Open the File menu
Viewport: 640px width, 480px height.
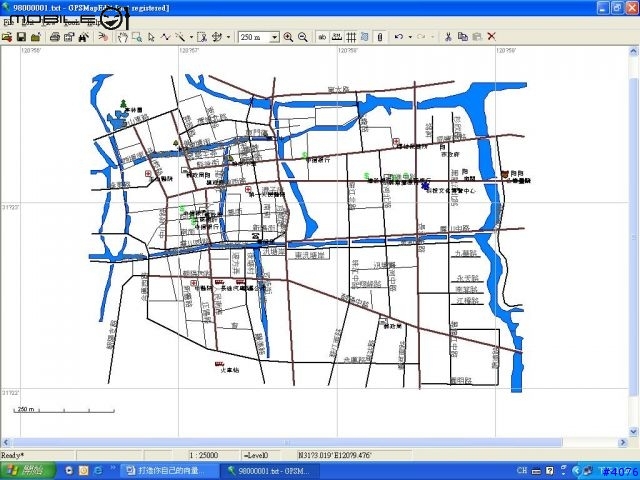[x=7, y=23]
